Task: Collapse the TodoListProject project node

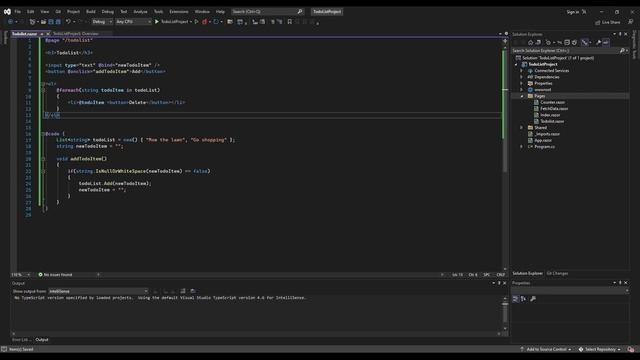Action: coord(516,64)
